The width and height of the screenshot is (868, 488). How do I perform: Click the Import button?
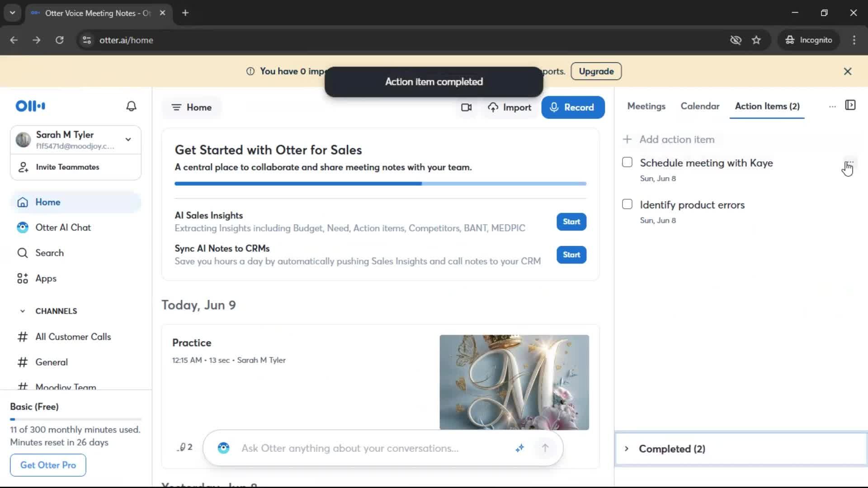click(509, 108)
